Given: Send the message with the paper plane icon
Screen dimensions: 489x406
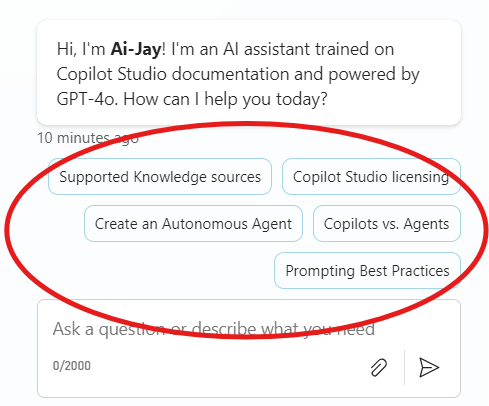Looking at the screenshot, I should point(429,367).
